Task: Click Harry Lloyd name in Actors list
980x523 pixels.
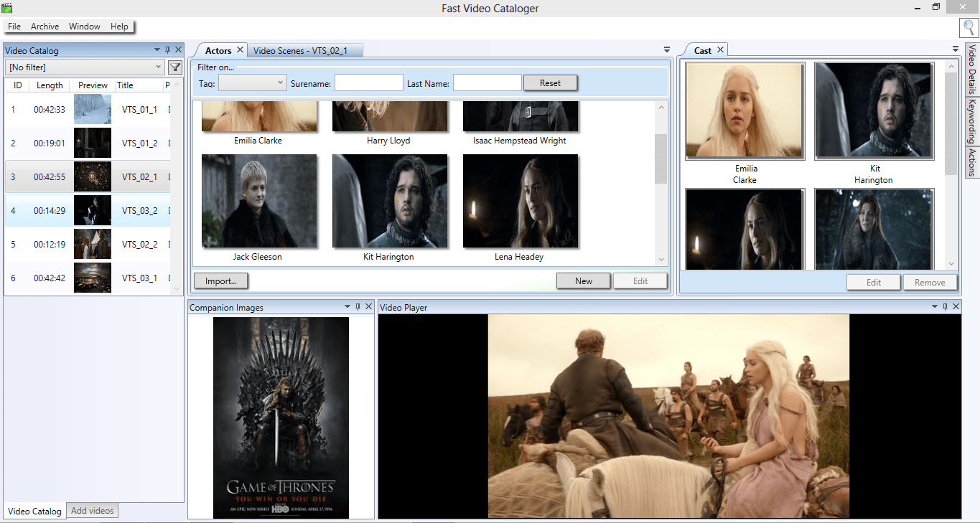Action: [x=388, y=141]
